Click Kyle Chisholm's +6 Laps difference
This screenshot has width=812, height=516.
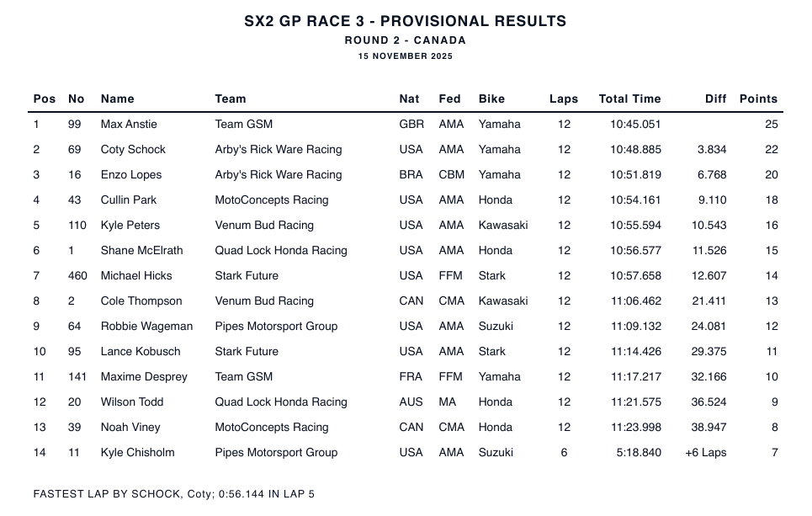[x=706, y=452]
